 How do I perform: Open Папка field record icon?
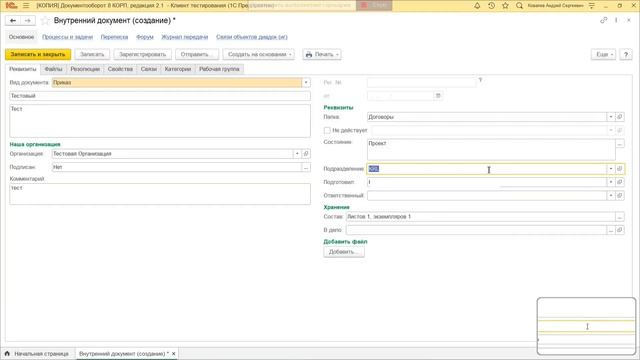[620, 117]
